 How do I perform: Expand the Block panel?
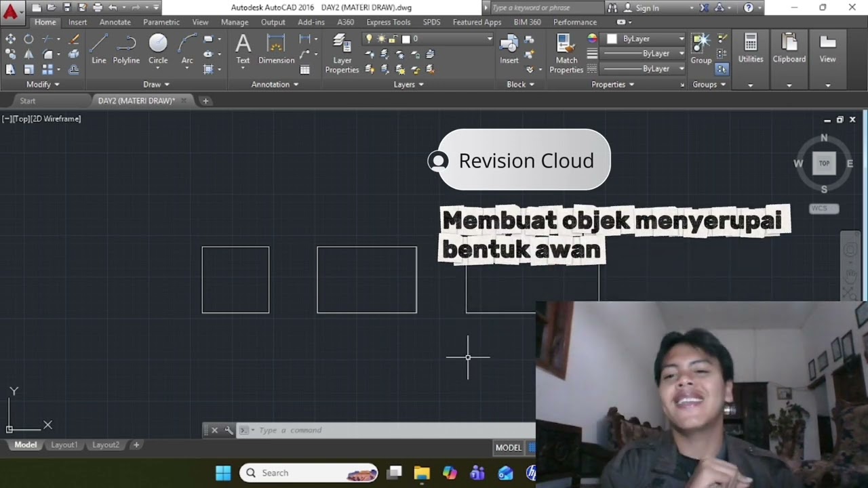point(520,85)
